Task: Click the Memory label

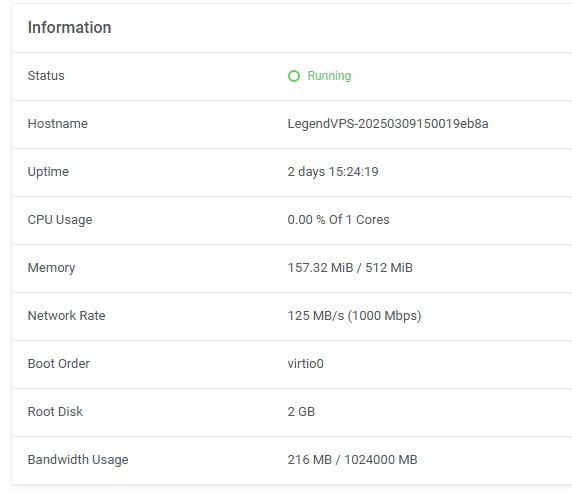Action: tap(51, 268)
